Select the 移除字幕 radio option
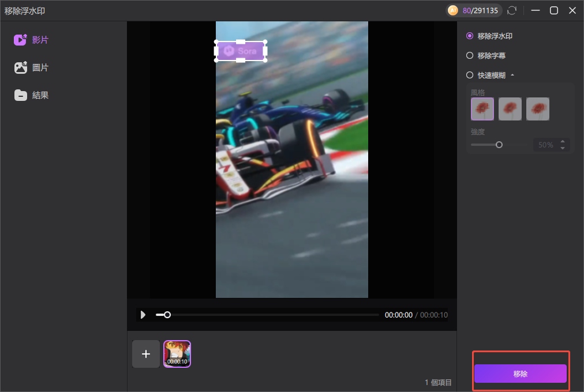Image resolution: width=584 pixels, height=392 pixels. pos(470,55)
